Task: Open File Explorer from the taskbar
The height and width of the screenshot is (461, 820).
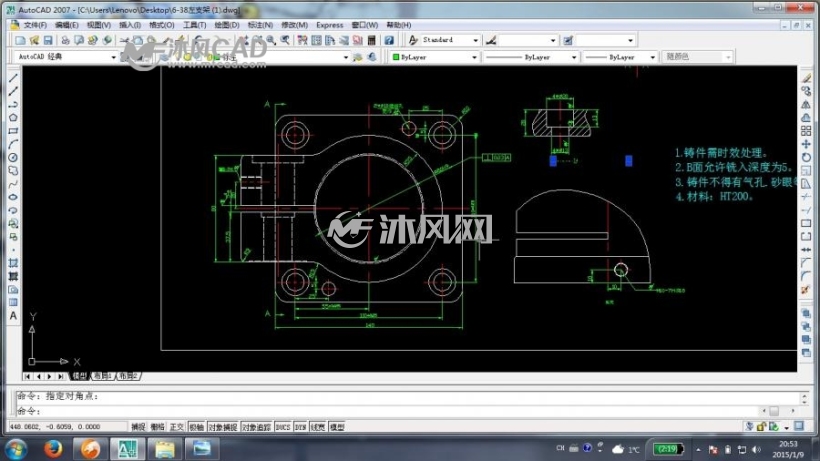Action: pyautogui.click(x=164, y=448)
